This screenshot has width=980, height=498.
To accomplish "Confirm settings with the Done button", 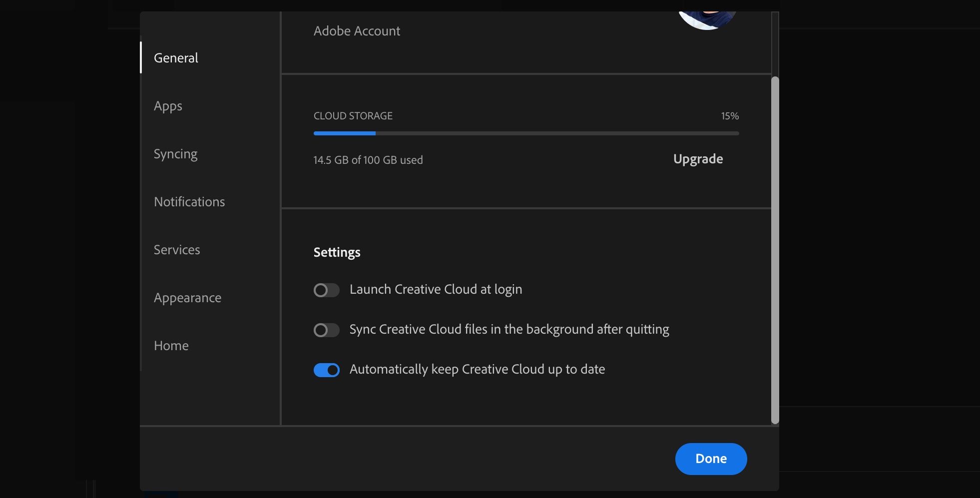I will (x=711, y=459).
